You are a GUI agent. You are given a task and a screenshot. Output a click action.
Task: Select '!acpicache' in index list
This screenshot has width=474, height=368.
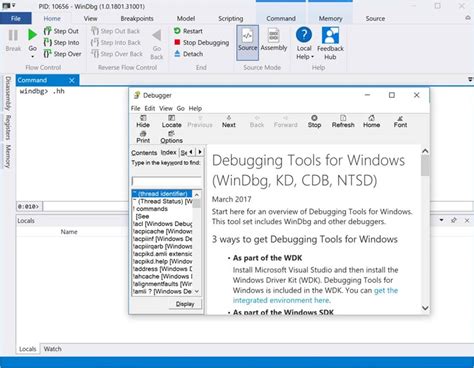click(162, 231)
